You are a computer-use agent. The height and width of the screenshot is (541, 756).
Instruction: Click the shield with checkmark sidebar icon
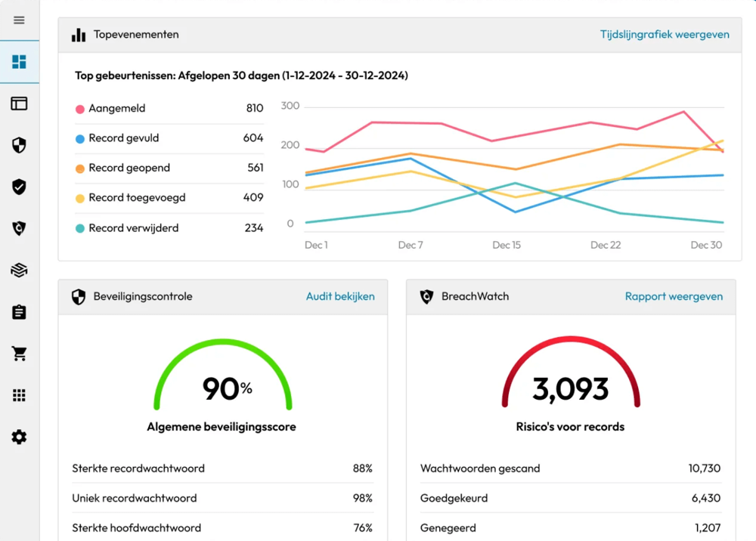tap(19, 187)
